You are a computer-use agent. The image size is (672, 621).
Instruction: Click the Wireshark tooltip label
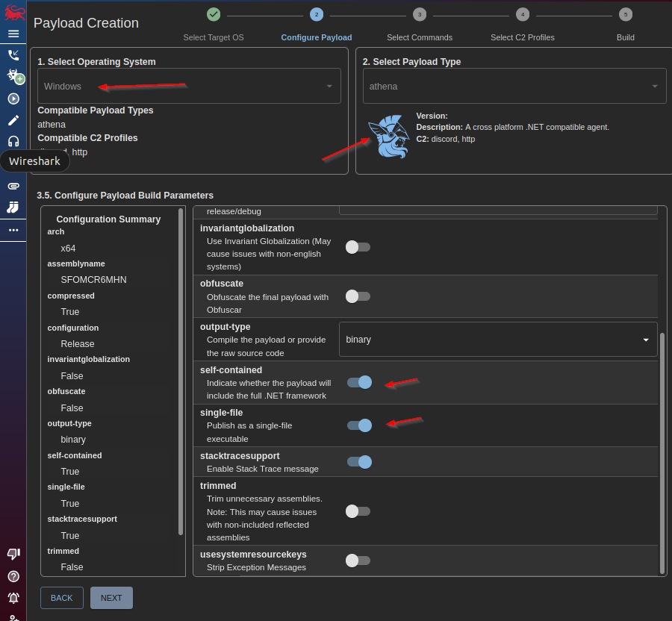click(x=34, y=161)
